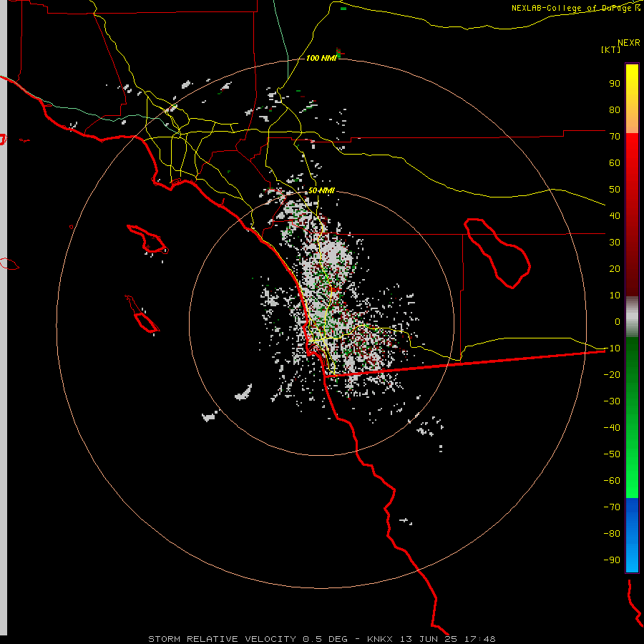Image resolution: width=644 pixels, height=644 pixels.
Task: Select the 60 value on the velocity scale
Action: 615,162
